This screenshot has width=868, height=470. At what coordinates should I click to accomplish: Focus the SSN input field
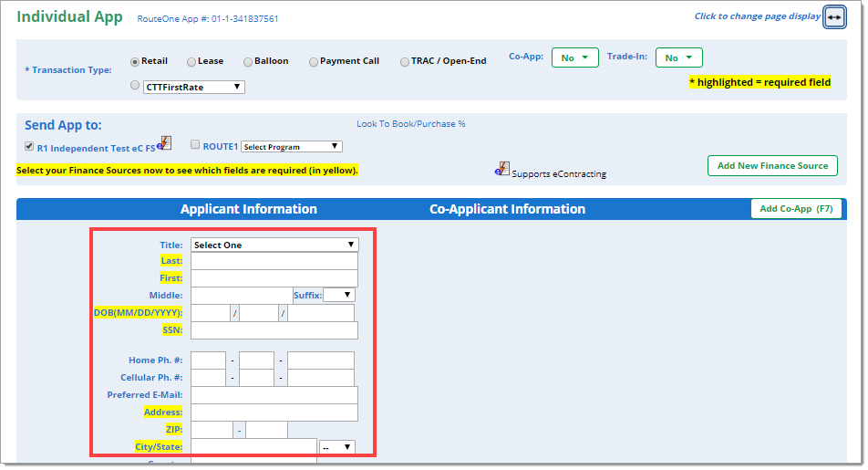click(274, 330)
